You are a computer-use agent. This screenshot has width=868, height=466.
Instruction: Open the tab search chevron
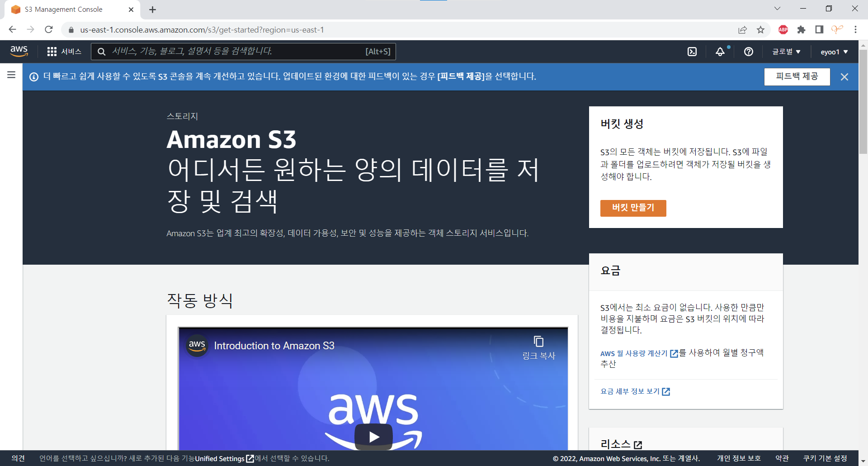tap(777, 9)
